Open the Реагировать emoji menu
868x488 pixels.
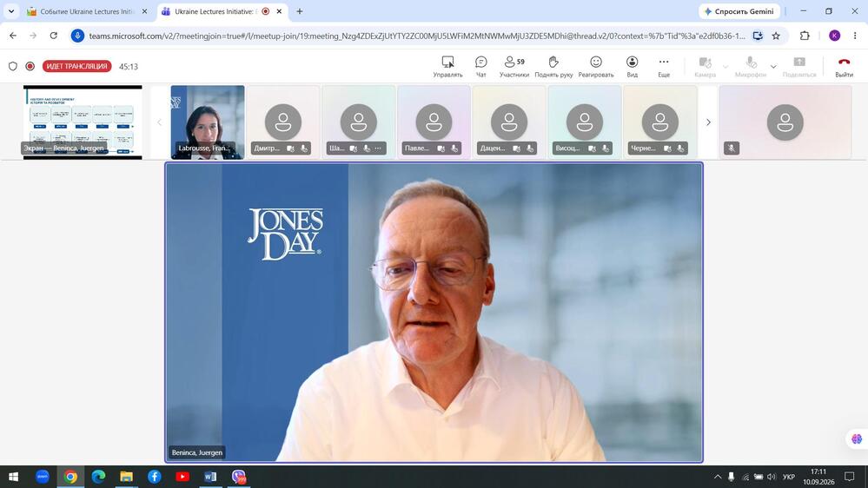596,66
